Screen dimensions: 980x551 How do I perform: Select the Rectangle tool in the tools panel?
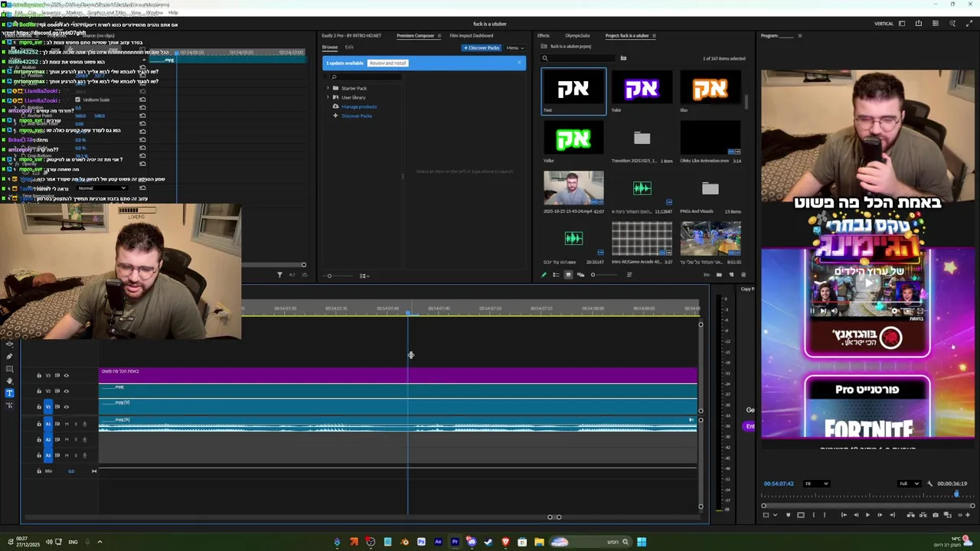(9, 369)
